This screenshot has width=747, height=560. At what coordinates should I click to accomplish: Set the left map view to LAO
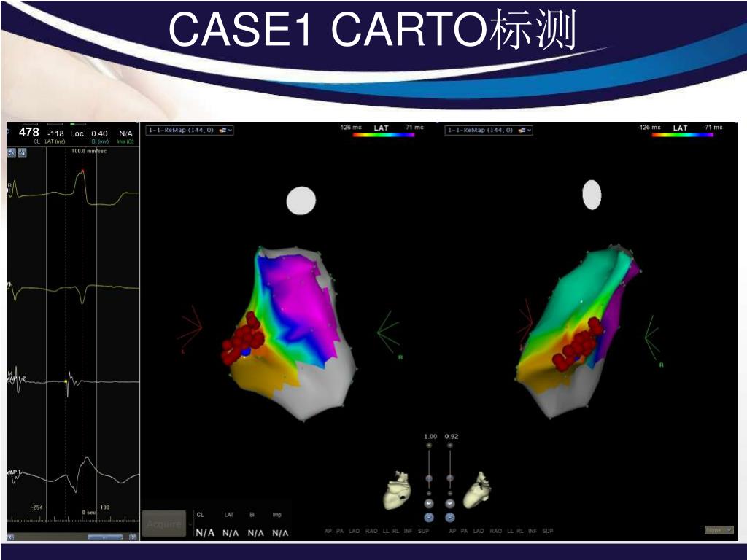(x=355, y=531)
